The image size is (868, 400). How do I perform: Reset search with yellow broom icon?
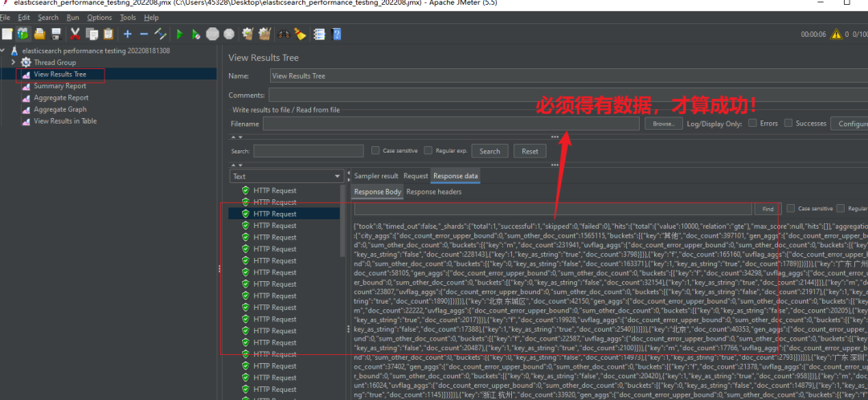(300, 35)
